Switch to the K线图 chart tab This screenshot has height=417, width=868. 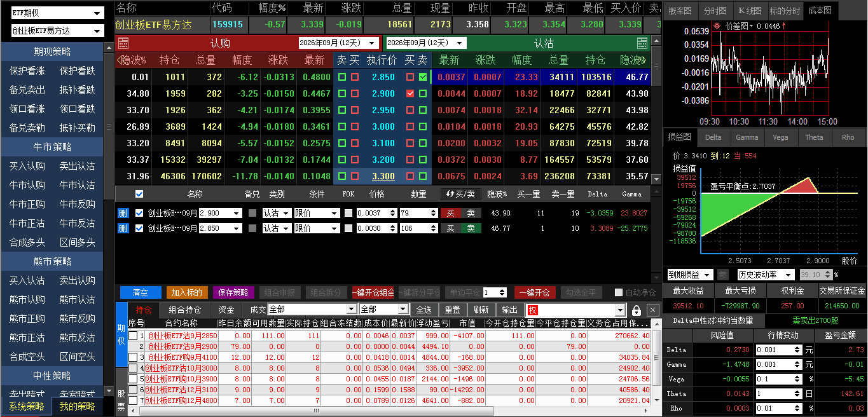[x=749, y=11]
